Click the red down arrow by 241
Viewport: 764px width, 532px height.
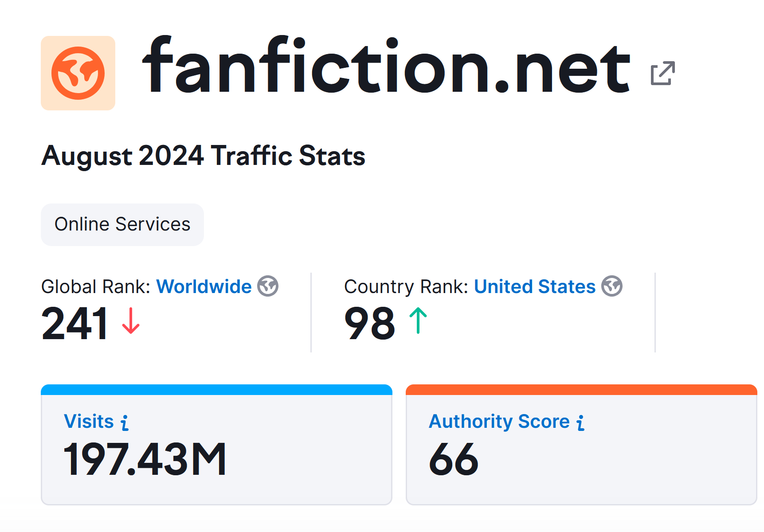pyautogui.click(x=131, y=321)
